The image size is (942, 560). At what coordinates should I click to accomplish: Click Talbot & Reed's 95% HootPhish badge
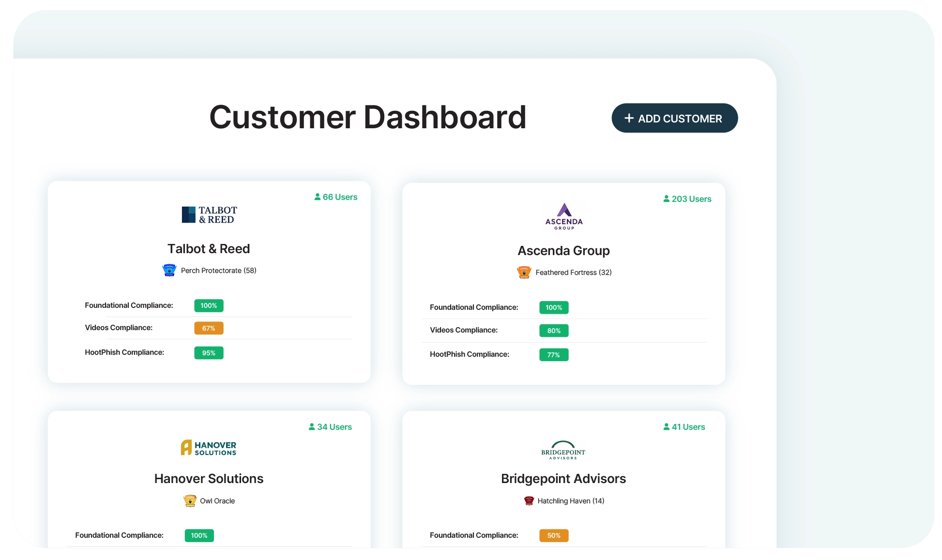click(209, 353)
